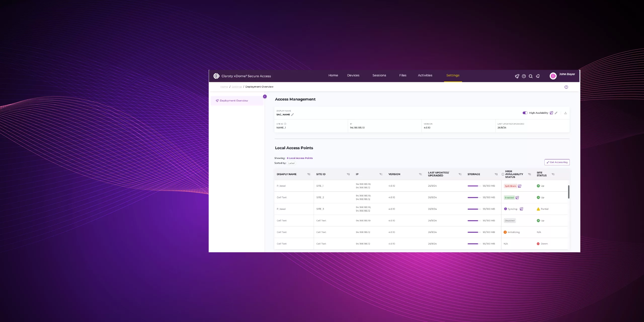Image resolution: width=644 pixels, height=322 pixels.
Task: Go to the Devices tab
Action: (x=353, y=75)
